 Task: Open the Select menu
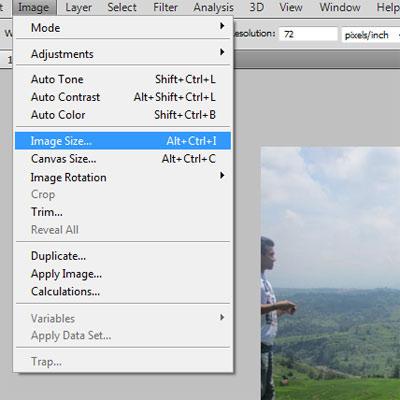(122, 7)
